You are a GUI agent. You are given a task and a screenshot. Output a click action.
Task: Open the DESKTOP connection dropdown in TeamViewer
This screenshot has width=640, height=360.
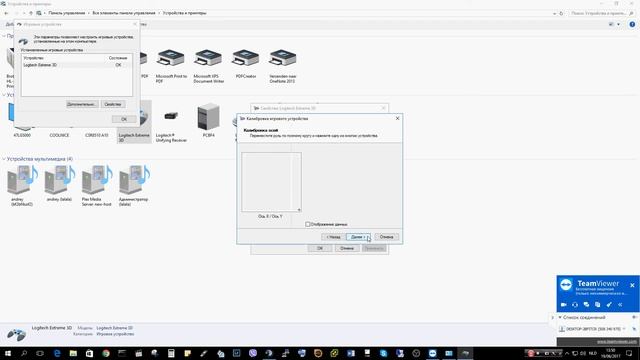click(624, 329)
